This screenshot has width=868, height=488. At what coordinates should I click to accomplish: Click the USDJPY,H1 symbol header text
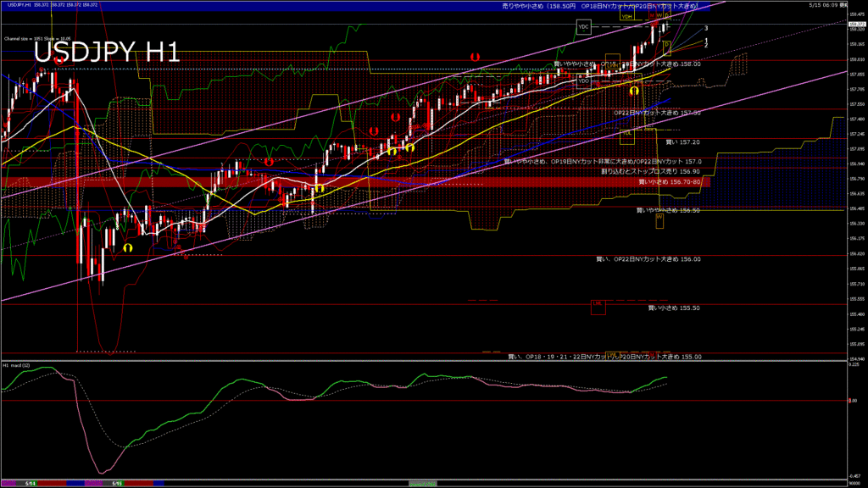pyautogui.click(x=19, y=5)
